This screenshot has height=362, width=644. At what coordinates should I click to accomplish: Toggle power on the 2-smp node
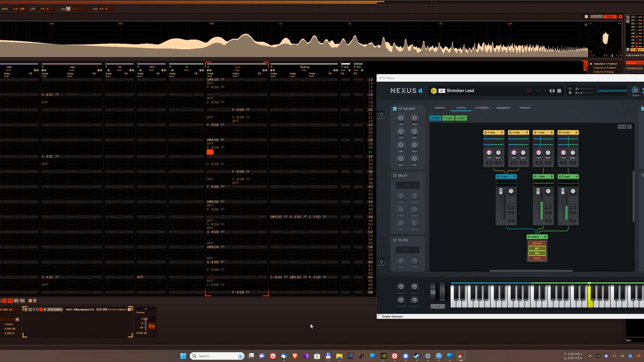point(560,133)
